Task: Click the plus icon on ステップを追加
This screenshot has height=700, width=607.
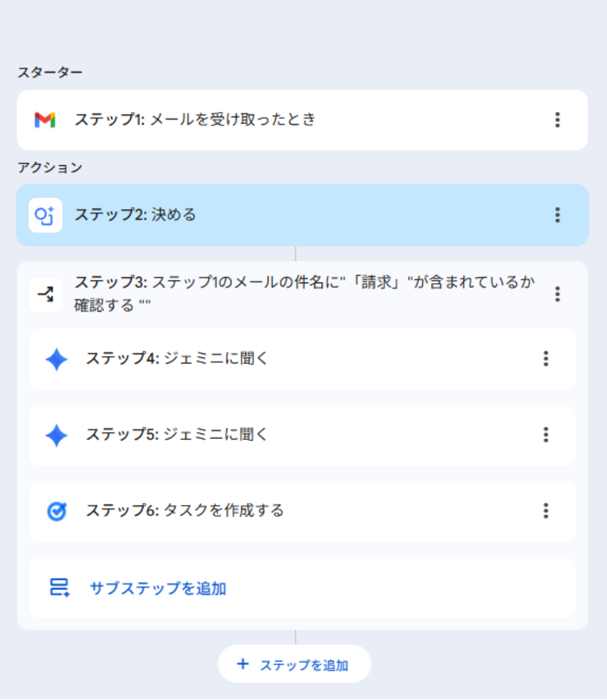Action: [x=243, y=664]
